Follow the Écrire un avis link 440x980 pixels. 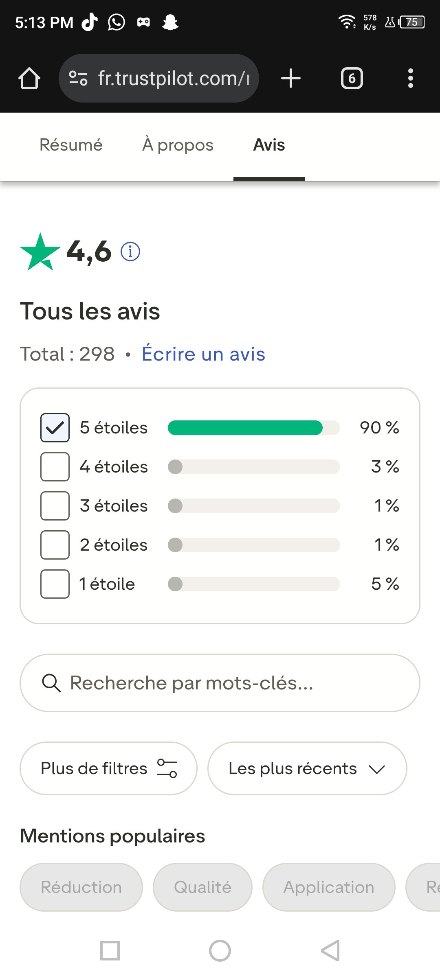[203, 354]
